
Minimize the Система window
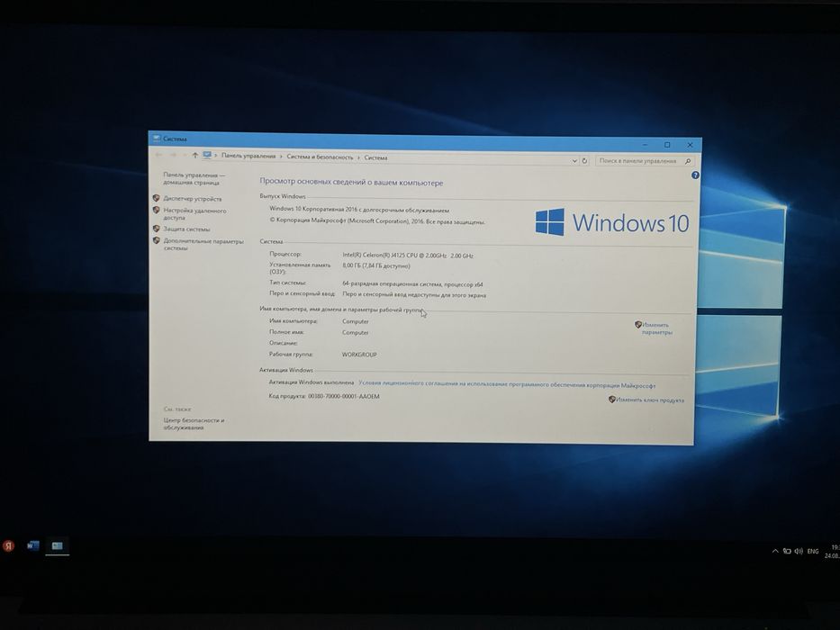click(x=645, y=145)
